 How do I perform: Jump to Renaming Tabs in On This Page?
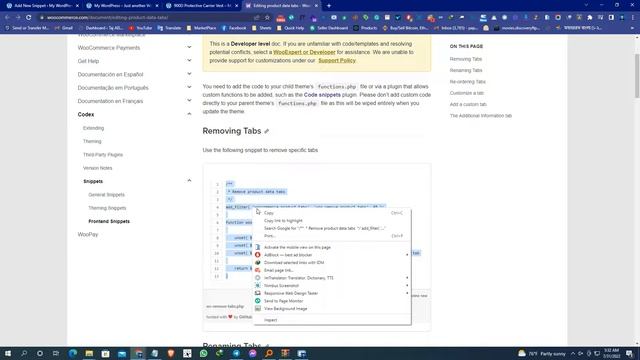click(x=466, y=70)
